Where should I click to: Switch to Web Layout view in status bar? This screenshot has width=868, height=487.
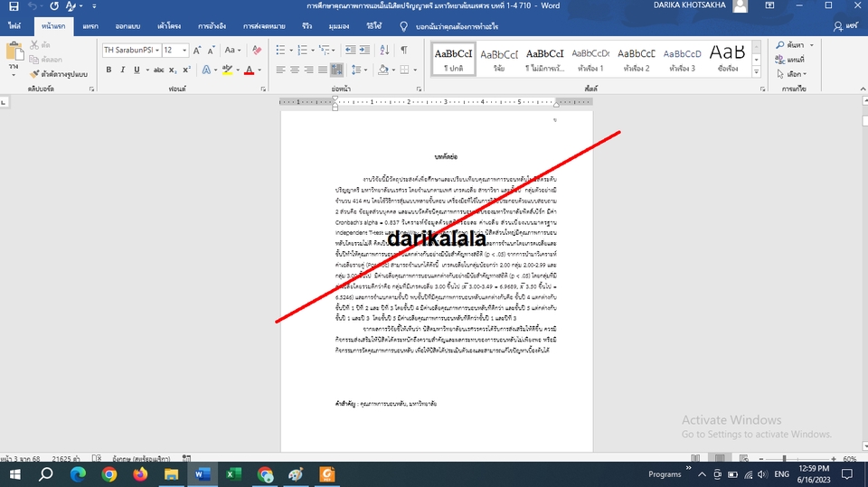(x=743, y=458)
